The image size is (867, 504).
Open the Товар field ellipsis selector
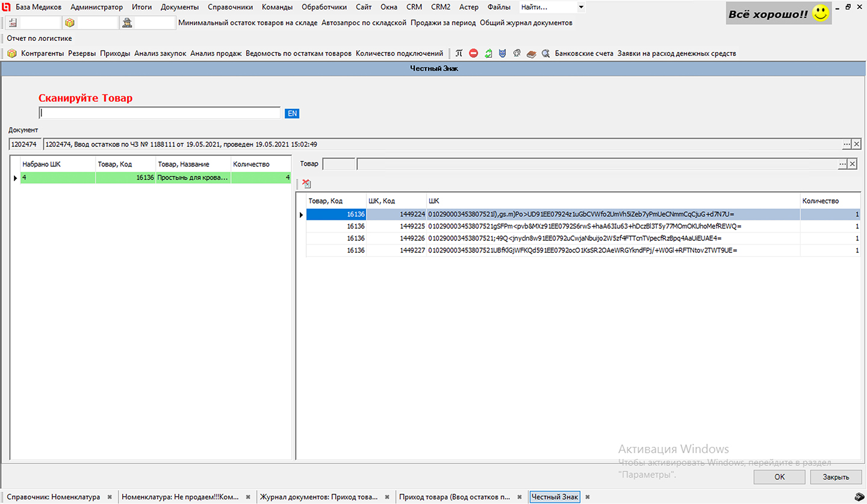click(842, 164)
